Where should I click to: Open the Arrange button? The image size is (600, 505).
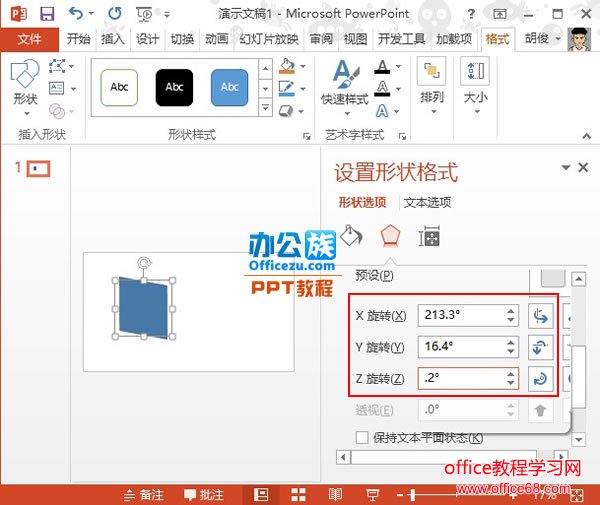[432, 86]
